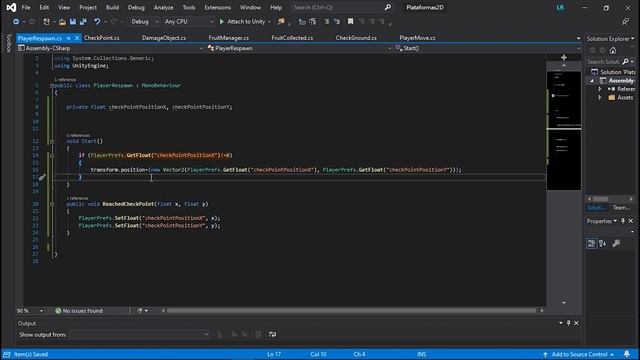Open the Show output from dropdown
This screenshot has height=360, width=640.
[139, 334]
